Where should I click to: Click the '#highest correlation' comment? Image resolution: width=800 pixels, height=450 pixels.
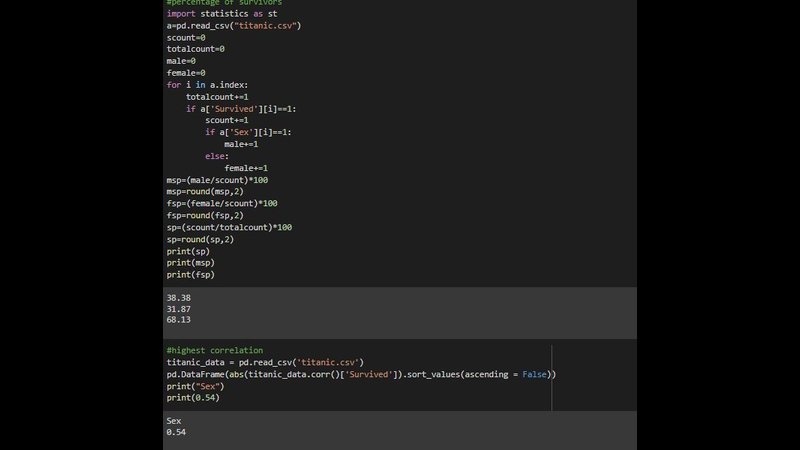point(214,351)
